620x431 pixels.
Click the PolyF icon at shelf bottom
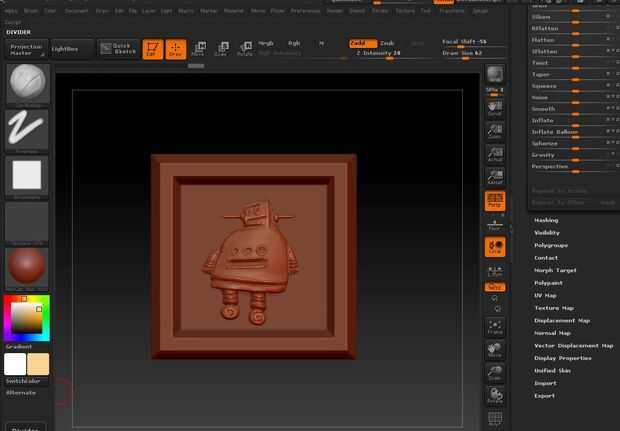pyautogui.click(x=495, y=419)
